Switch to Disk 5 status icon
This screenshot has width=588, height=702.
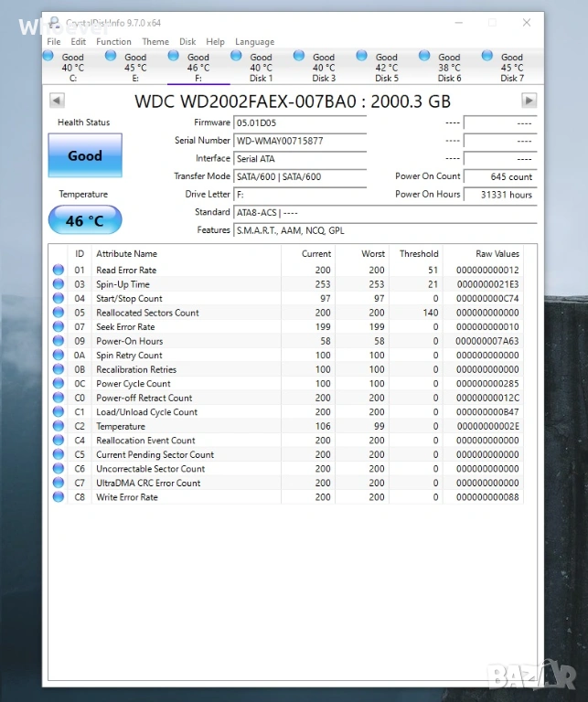tap(362, 57)
